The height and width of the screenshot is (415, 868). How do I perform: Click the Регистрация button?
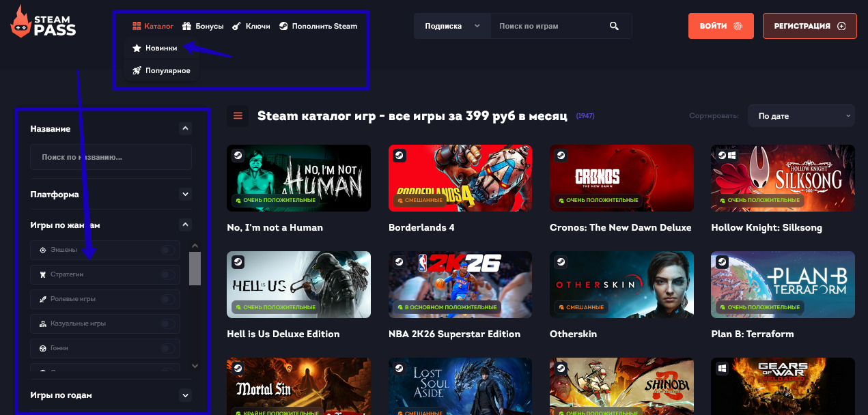[809, 26]
